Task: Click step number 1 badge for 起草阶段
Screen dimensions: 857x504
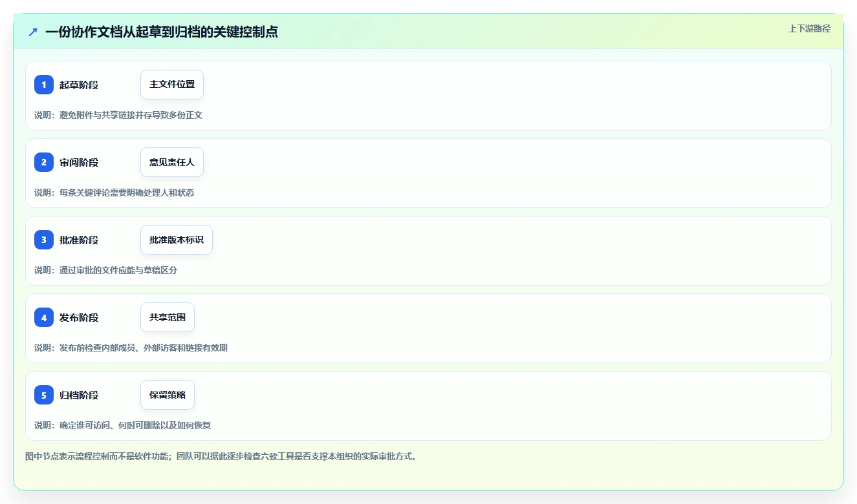Action: tap(44, 85)
